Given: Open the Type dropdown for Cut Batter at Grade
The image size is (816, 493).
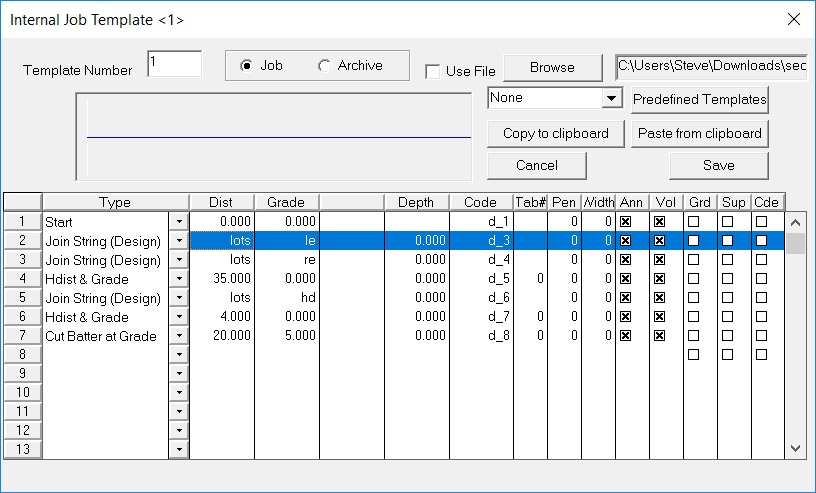Looking at the screenshot, I should (x=179, y=336).
